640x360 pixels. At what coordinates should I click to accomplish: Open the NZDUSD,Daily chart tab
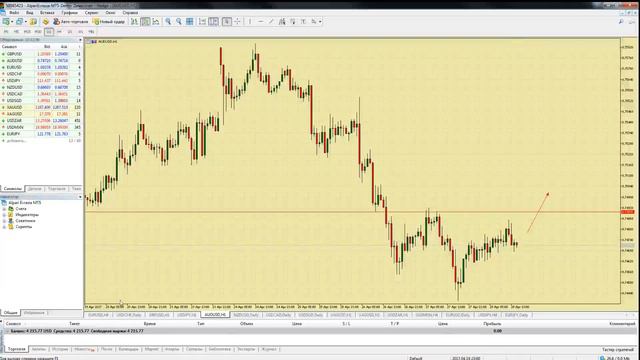pos(246,315)
